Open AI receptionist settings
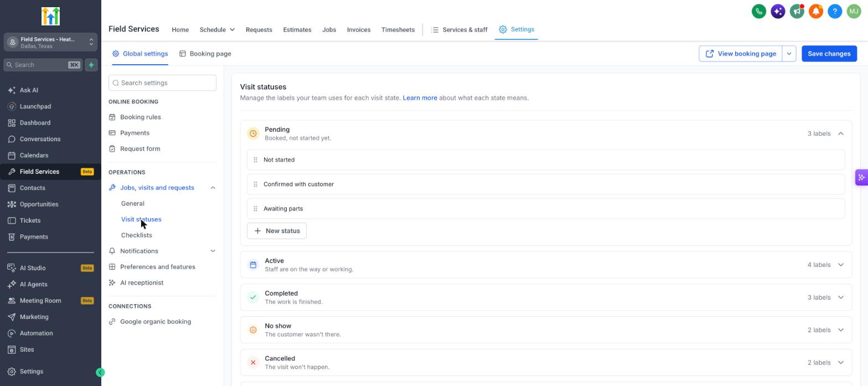This screenshot has width=868, height=386. 142,283
